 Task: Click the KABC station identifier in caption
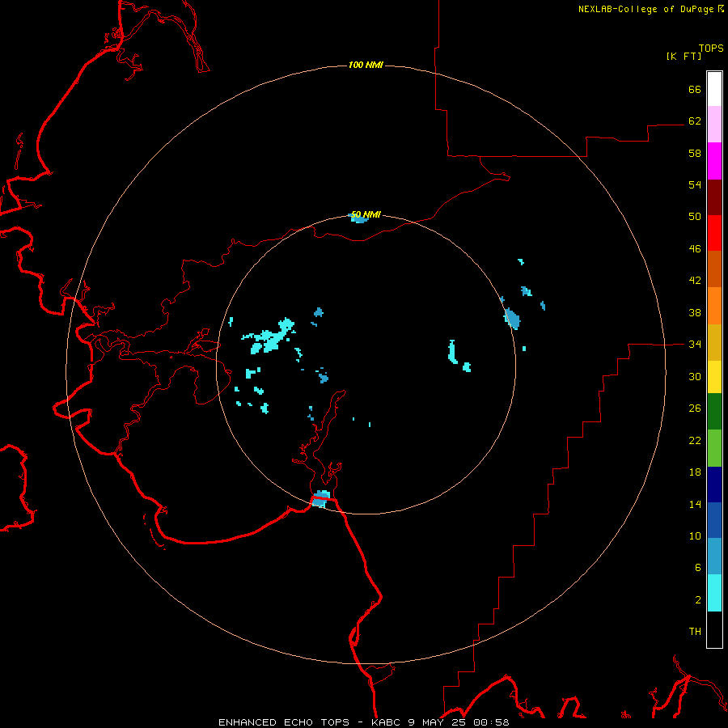tap(387, 722)
